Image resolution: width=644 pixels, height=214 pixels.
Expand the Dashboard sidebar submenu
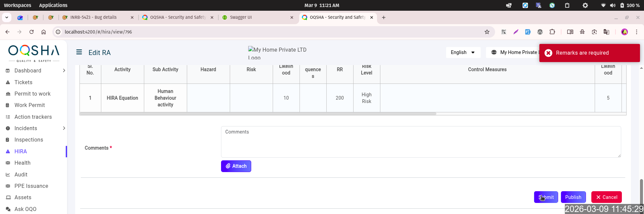pyautogui.click(x=64, y=70)
